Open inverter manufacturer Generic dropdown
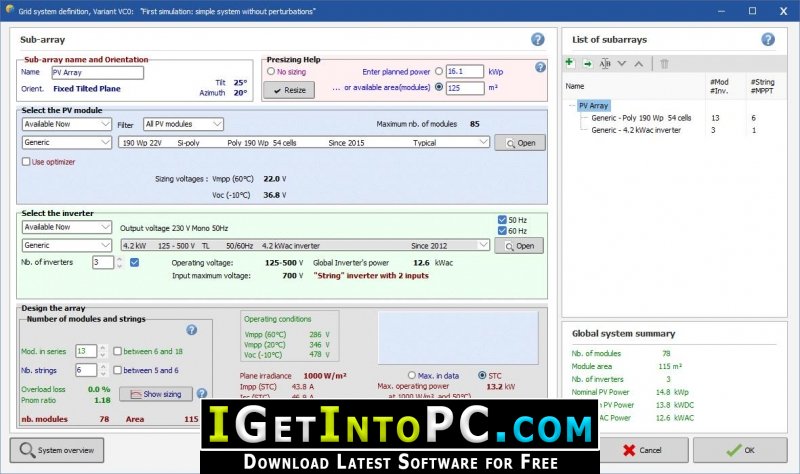 [67, 245]
